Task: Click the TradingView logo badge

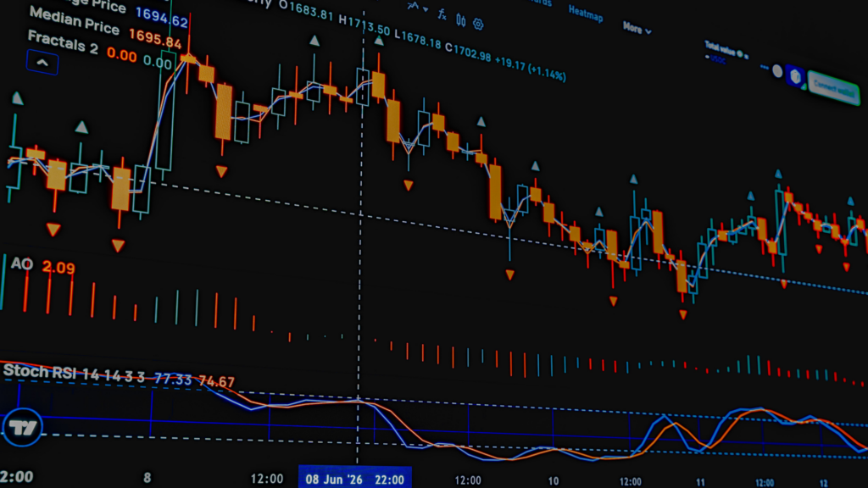Action: click(22, 427)
